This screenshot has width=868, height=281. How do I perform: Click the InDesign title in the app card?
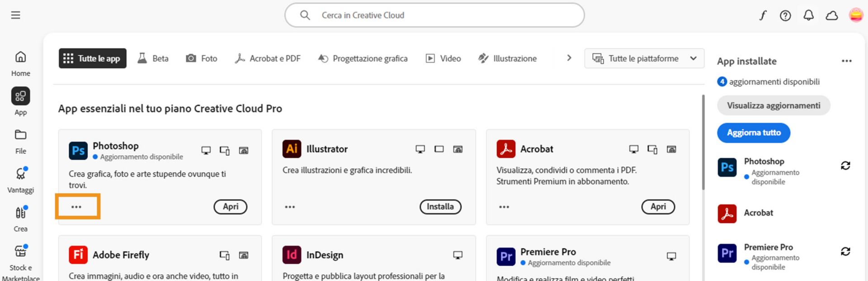click(x=325, y=255)
